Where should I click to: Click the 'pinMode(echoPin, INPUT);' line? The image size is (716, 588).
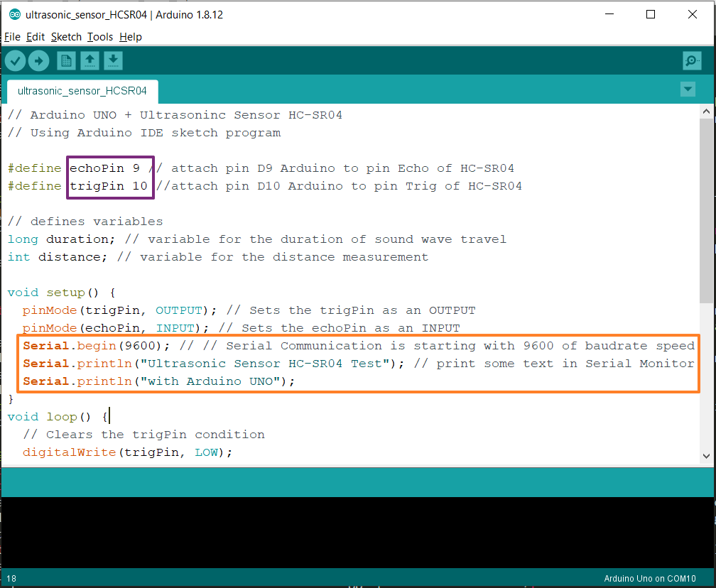pos(116,328)
